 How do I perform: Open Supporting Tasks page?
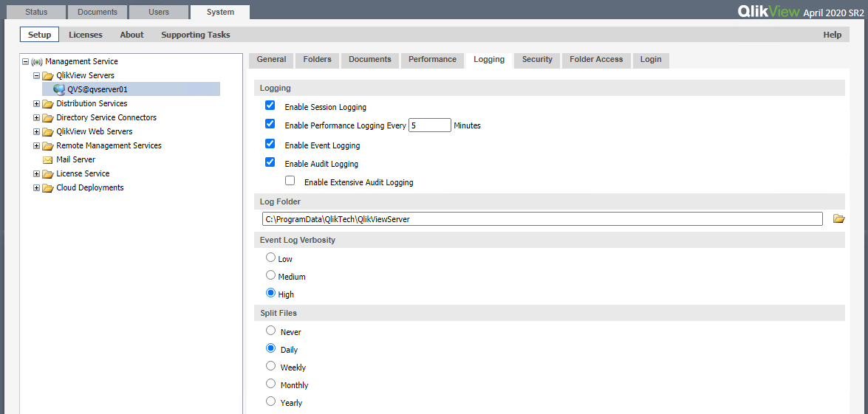[x=196, y=35]
